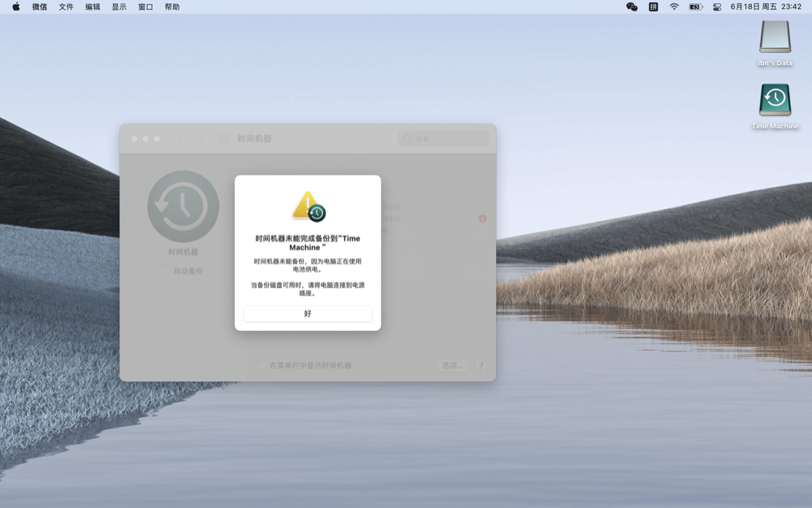Image resolution: width=812 pixels, height=508 pixels.
Task: Click the question mark help button
Action: click(x=481, y=366)
